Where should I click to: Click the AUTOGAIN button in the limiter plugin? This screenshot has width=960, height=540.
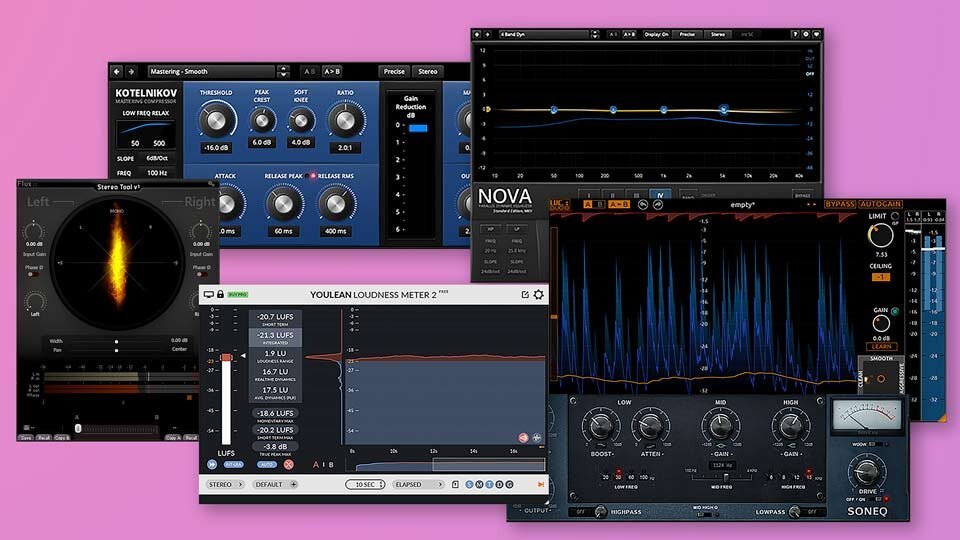(x=880, y=204)
